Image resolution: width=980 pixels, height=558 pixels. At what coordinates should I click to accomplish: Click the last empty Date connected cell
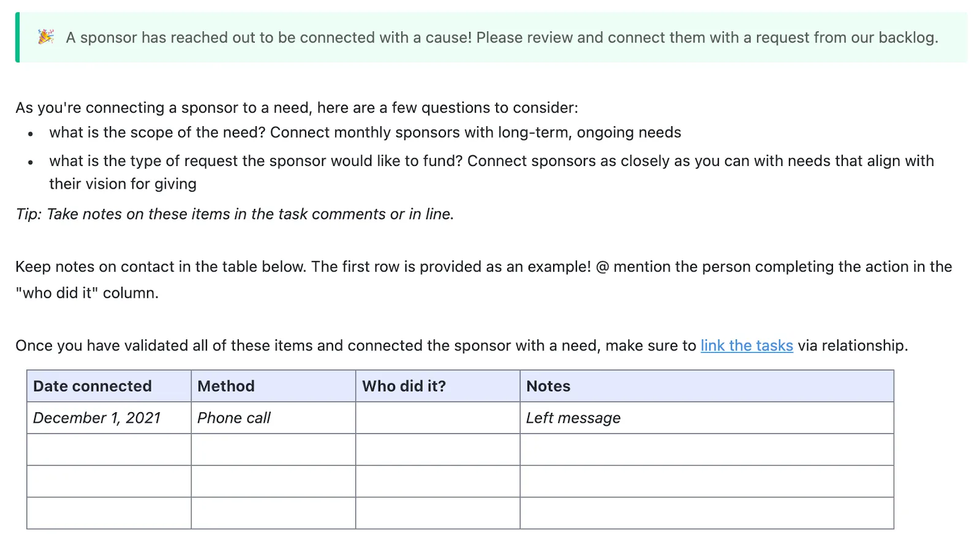(x=109, y=513)
